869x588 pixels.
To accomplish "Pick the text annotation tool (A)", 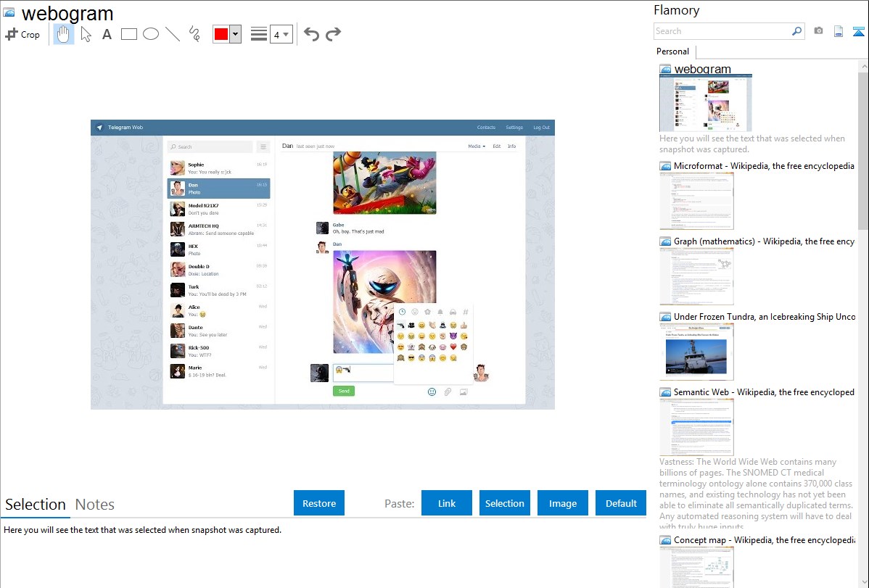I will pyautogui.click(x=107, y=34).
